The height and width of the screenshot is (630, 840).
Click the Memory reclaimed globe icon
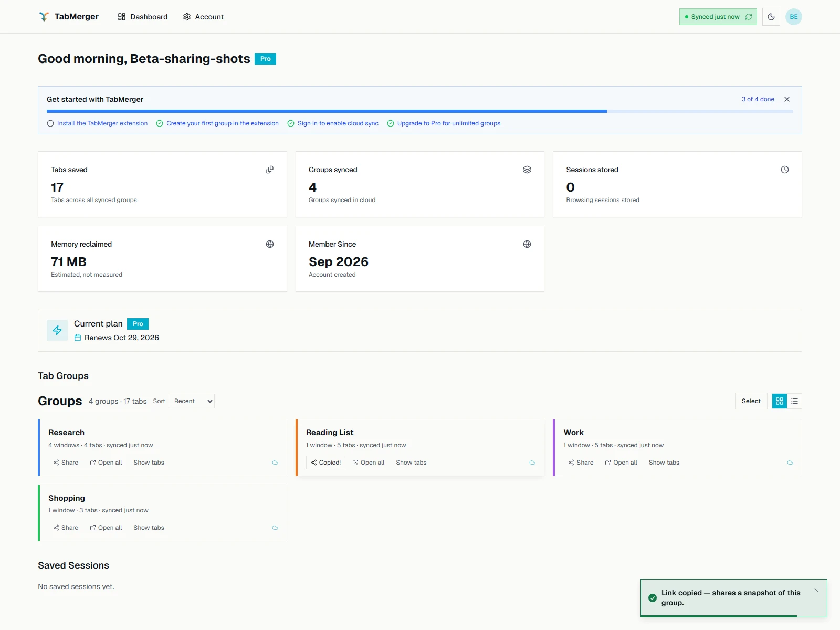click(270, 244)
